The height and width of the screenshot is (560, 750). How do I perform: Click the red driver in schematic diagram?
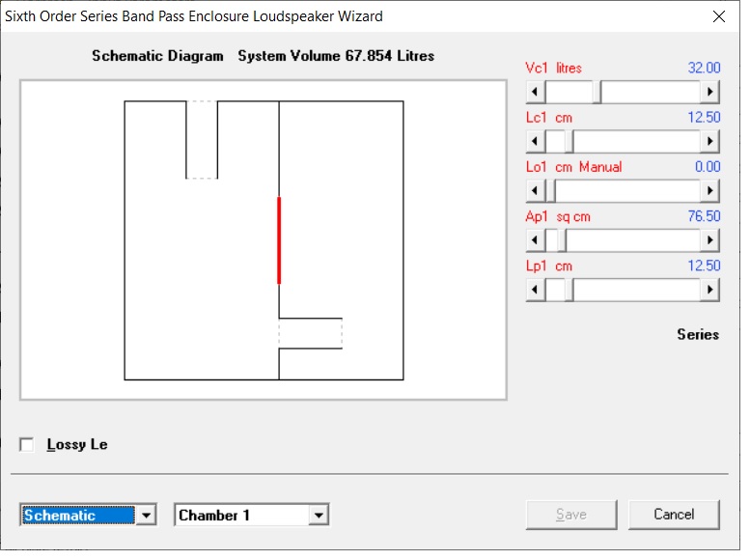tap(279, 240)
